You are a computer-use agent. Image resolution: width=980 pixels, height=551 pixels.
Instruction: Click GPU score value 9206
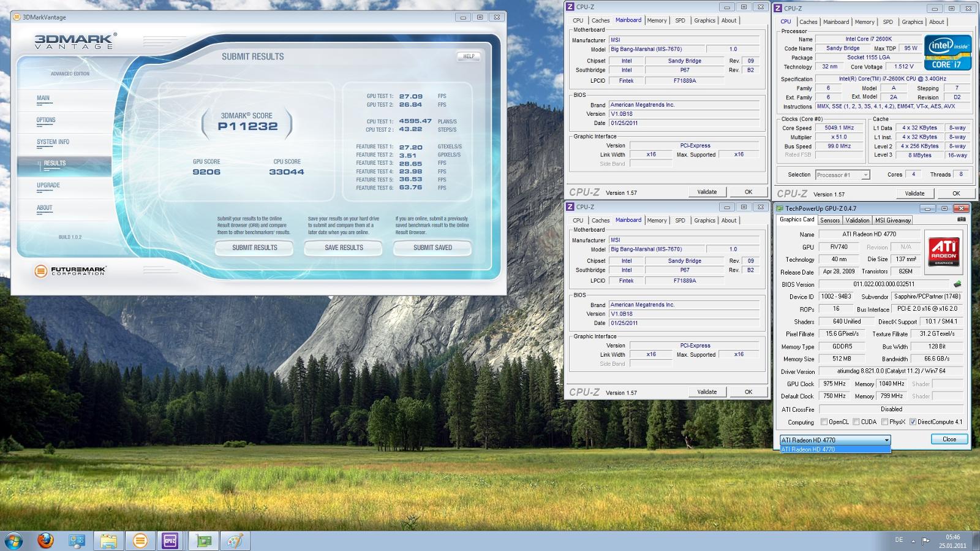(206, 172)
